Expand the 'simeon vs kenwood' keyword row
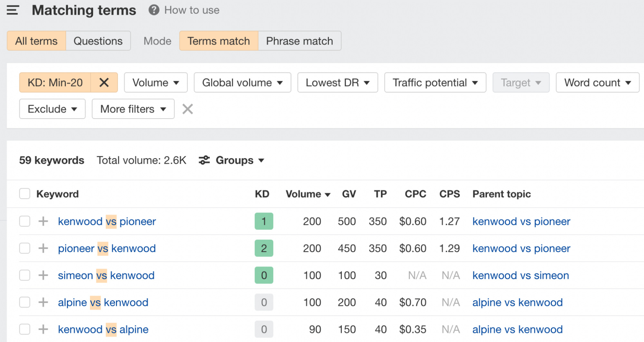 point(43,275)
